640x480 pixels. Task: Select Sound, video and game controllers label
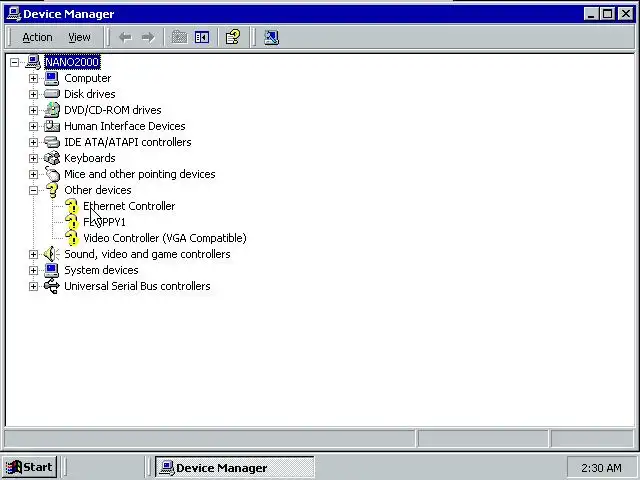[x=147, y=254]
